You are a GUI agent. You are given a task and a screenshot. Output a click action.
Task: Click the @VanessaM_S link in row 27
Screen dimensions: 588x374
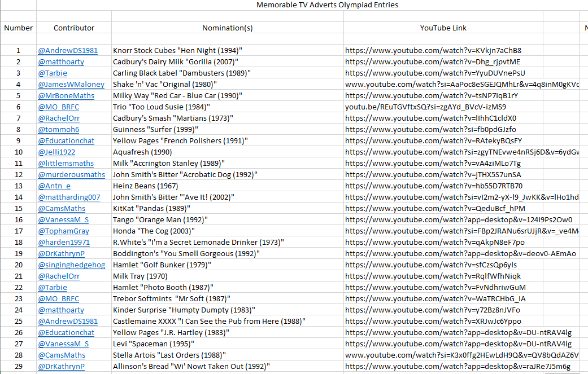click(64, 344)
